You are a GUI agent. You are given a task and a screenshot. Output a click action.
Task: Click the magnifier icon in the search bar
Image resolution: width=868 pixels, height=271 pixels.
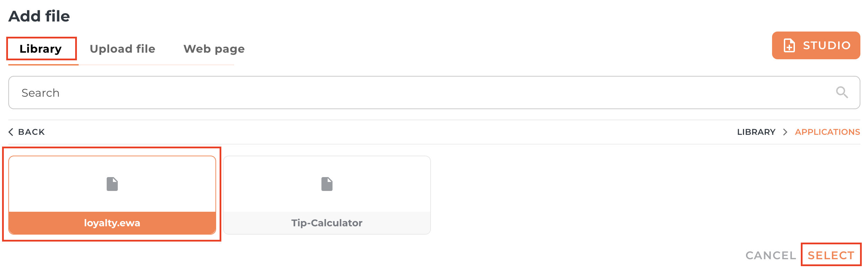coord(842,93)
